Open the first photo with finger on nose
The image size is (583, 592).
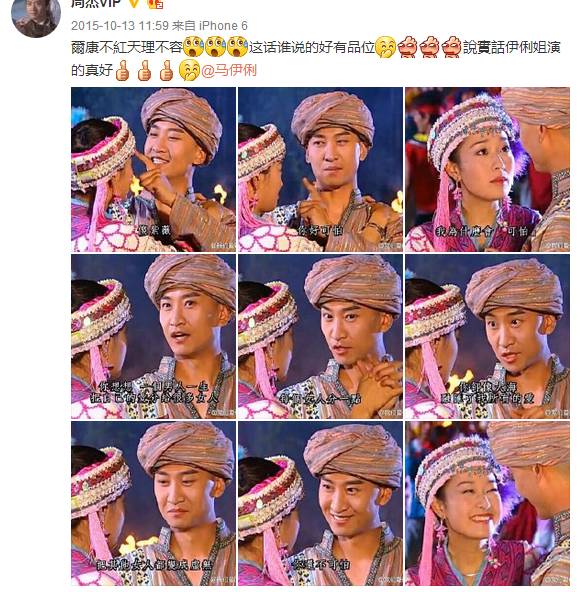[153, 170]
